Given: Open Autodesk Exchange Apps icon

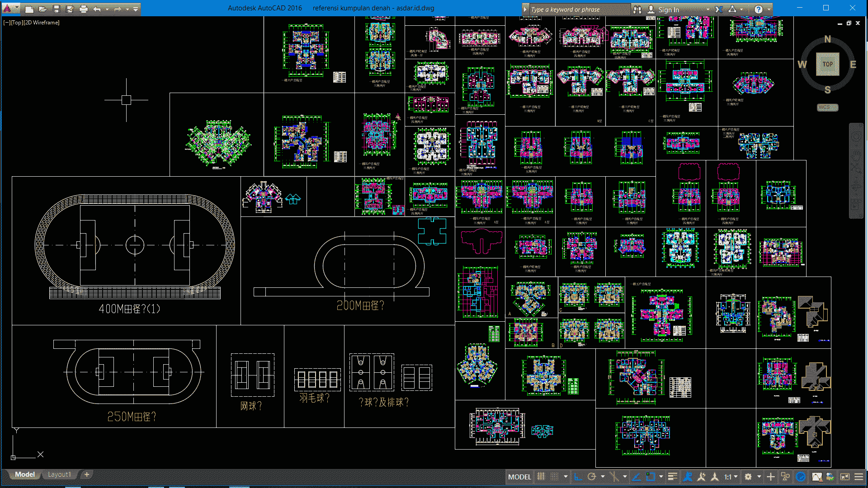Looking at the screenshot, I should pyautogui.click(x=718, y=9).
